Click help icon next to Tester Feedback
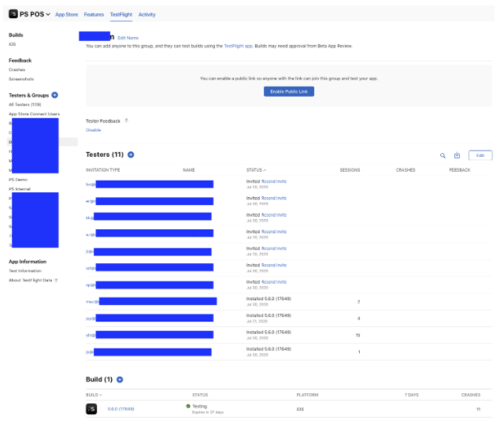Image resolution: width=504 pixels, height=428 pixels. click(126, 121)
